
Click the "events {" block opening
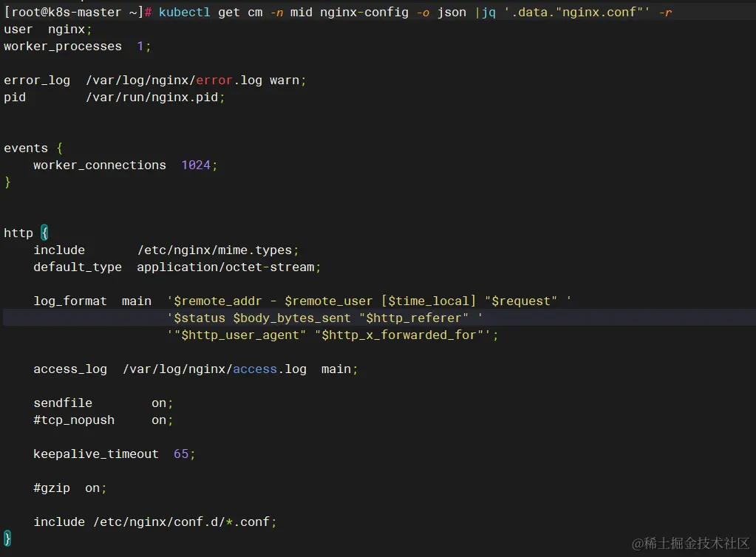(33, 148)
